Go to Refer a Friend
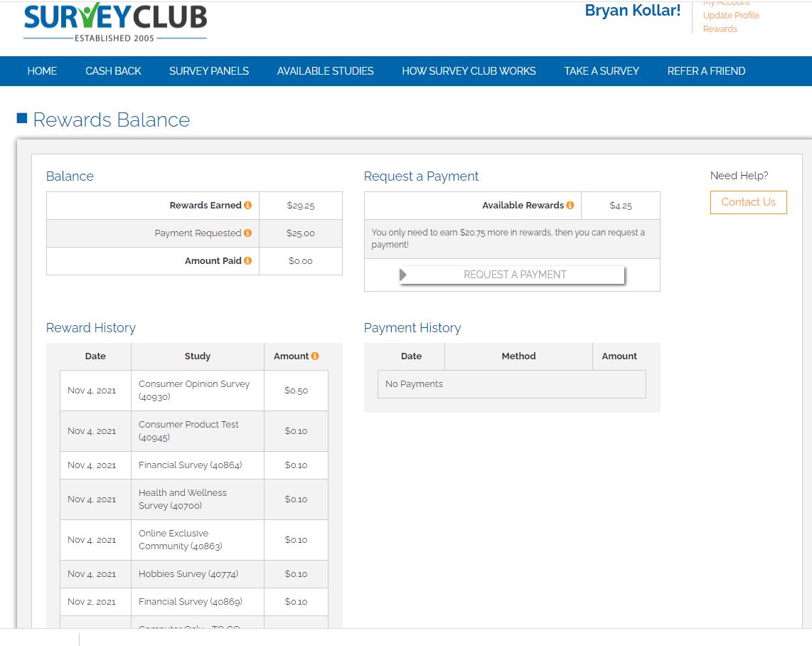This screenshot has height=646, width=812. [706, 71]
